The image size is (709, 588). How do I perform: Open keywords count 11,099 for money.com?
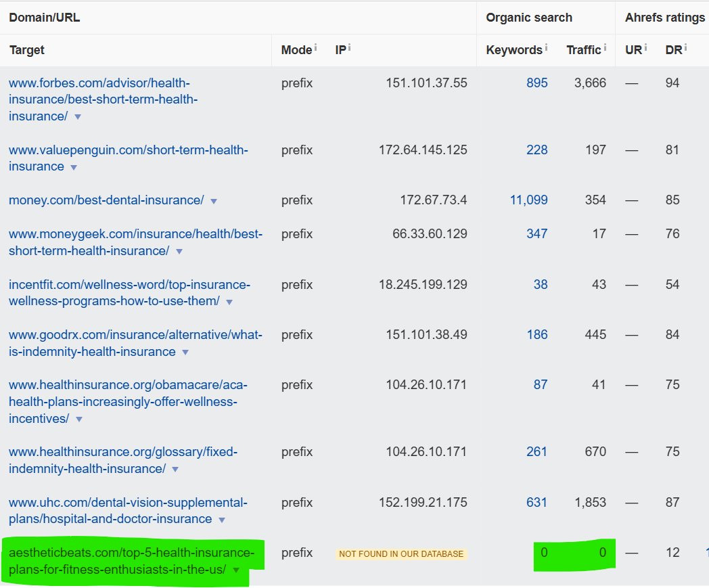(528, 200)
